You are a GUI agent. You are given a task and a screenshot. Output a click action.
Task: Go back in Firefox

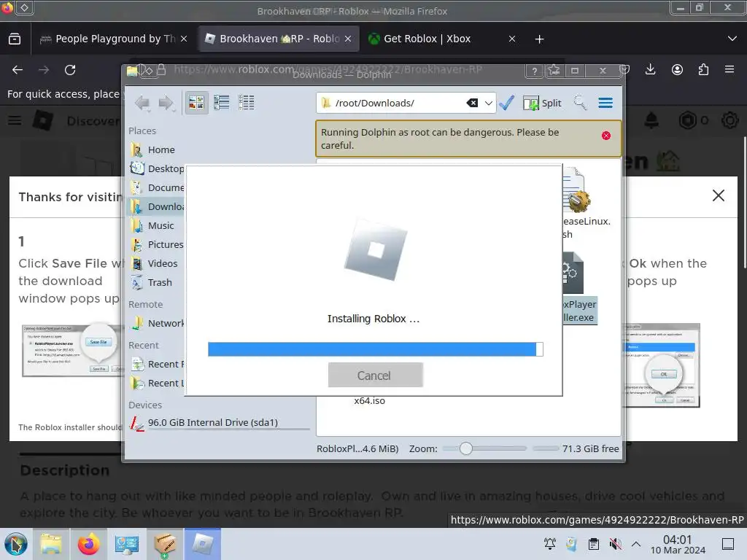pos(18,70)
